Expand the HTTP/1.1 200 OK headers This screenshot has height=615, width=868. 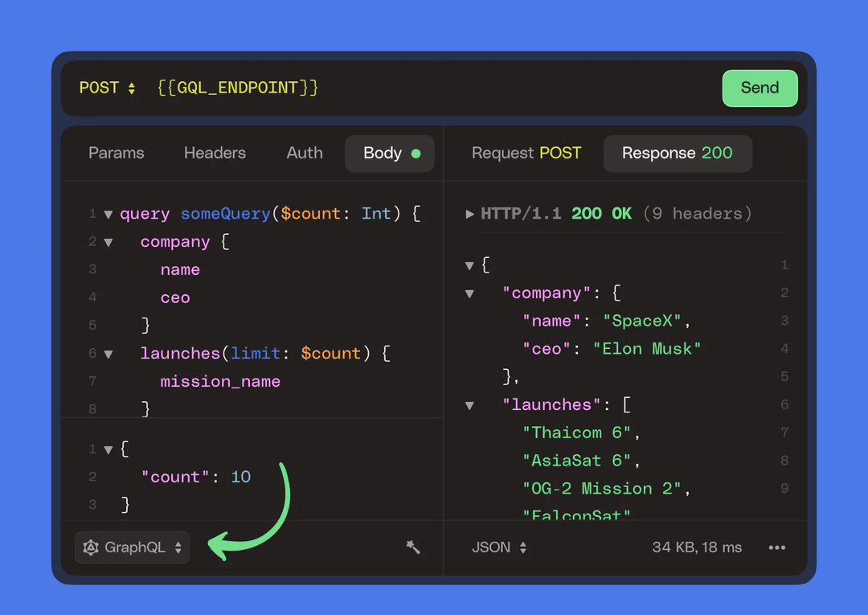[x=470, y=214]
